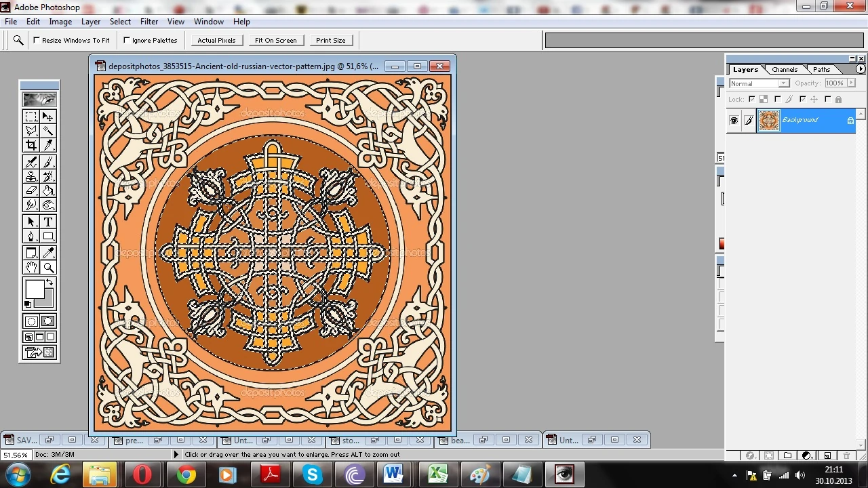This screenshot has width=868, height=488.
Task: Select the Magic Wand tool
Action: point(48,131)
